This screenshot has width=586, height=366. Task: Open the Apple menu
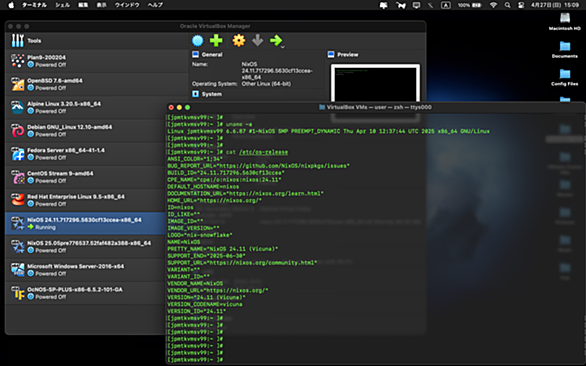pyautogui.click(x=11, y=5)
